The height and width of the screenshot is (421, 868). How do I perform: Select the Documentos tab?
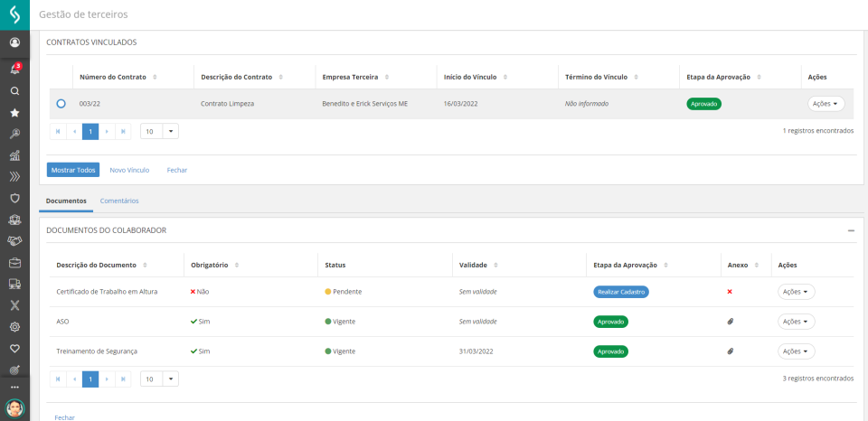(66, 201)
